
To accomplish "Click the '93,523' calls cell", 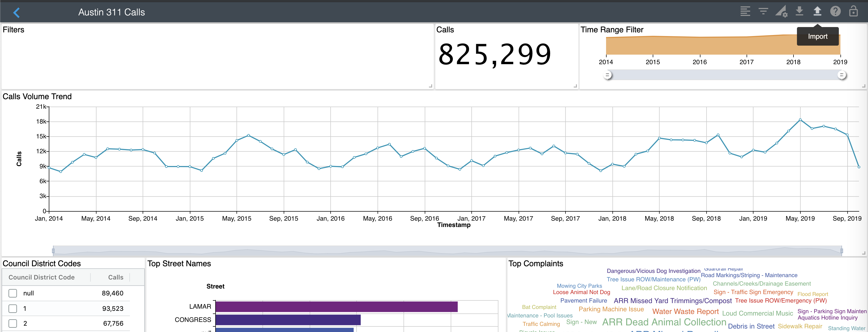I will (113, 308).
